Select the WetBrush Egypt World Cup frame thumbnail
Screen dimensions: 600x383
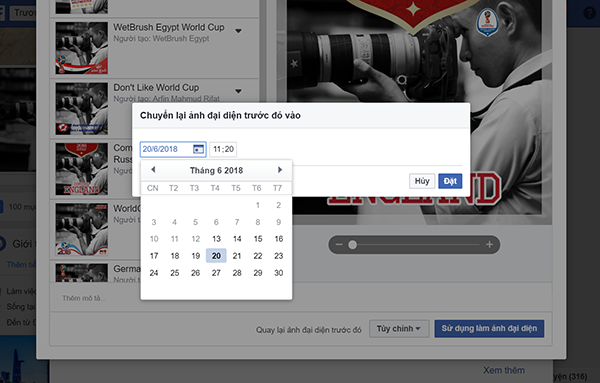pos(82,48)
